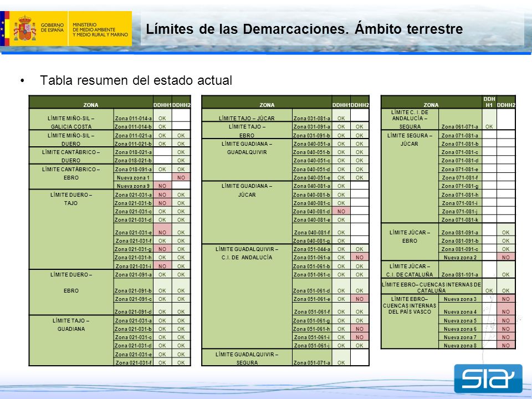Select 'LÍMITE DUERO – TAJO' cell

tap(71, 229)
